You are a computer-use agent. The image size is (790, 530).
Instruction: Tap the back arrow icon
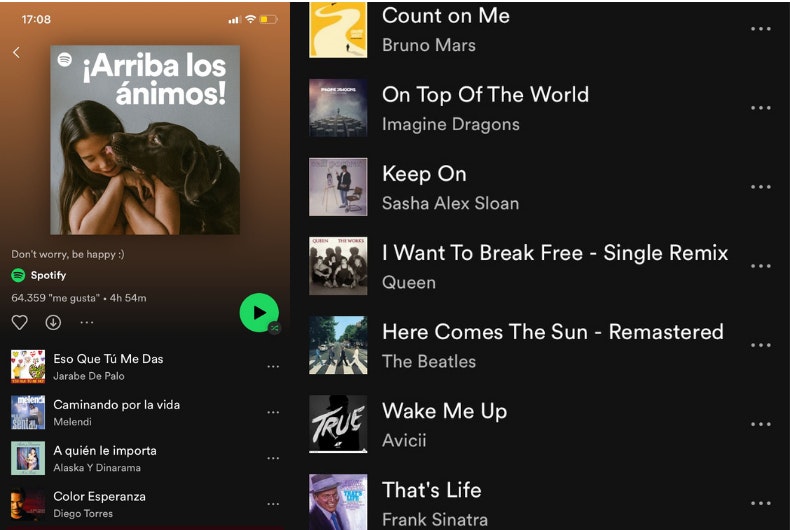(x=17, y=52)
